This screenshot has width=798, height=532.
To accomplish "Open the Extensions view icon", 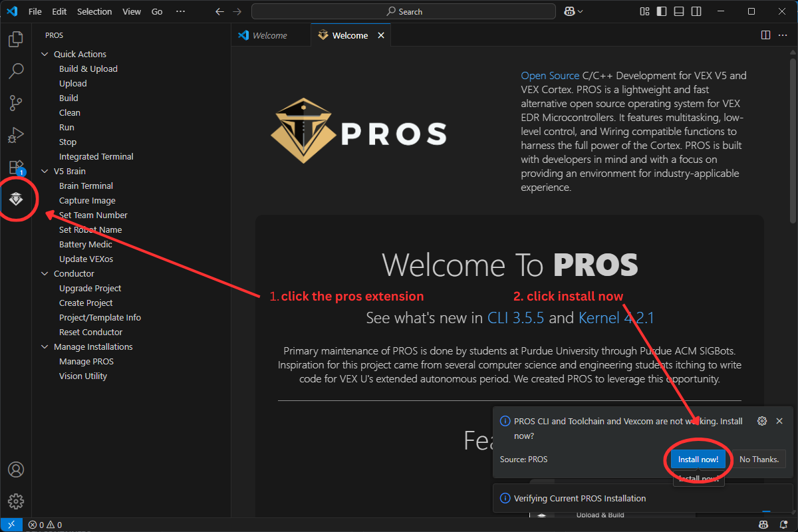I will [x=16, y=167].
